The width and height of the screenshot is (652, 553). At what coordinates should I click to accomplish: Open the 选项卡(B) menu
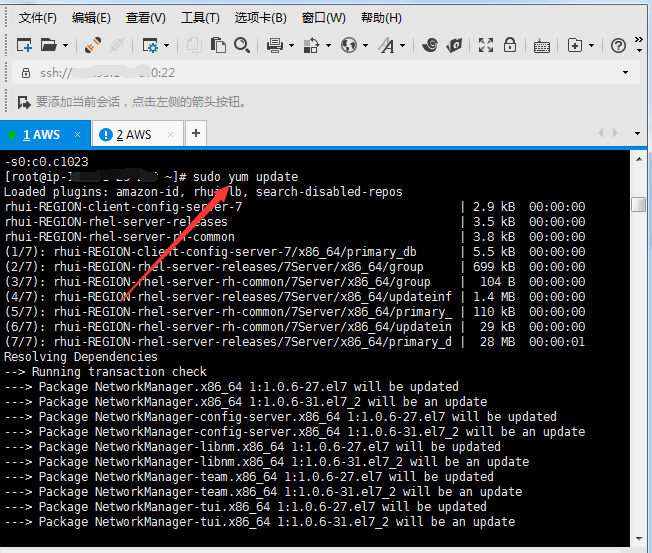[260, 18]
